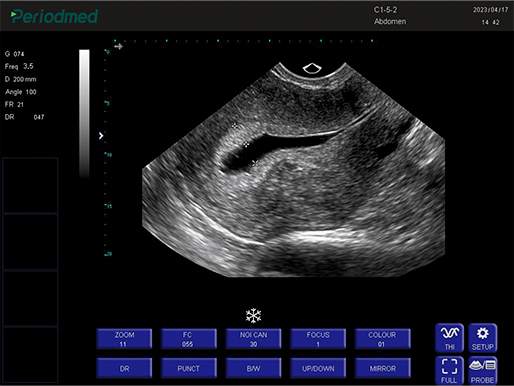This screenshot has width=514, height=386.
Task: Toggle the MIRROR image button
Action: [383, 368]
